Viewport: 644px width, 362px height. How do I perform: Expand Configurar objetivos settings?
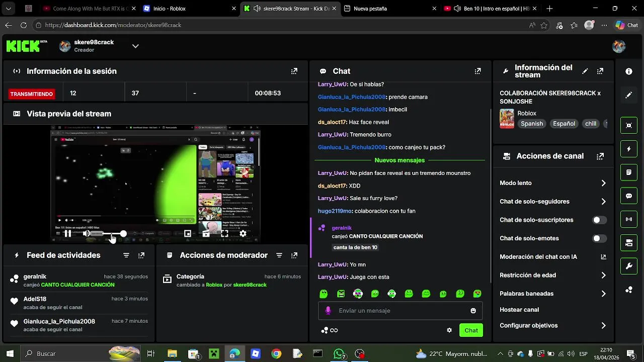click(603, 326)
